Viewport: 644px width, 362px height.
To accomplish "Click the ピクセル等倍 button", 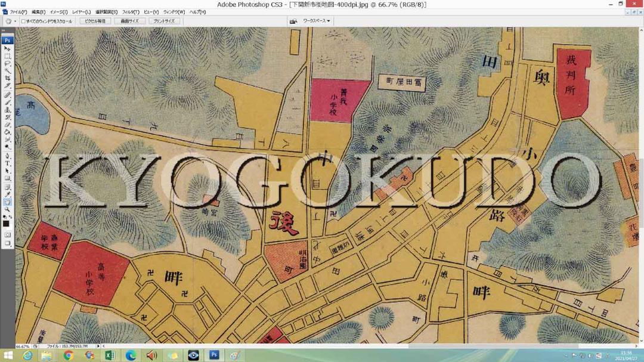I will pyautogui.click(x=95, y=21).
